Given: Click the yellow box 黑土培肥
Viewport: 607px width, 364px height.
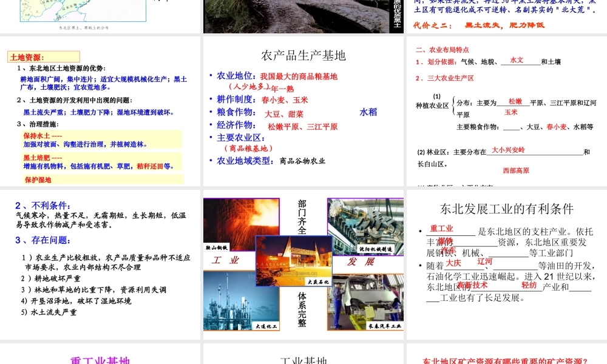Looking at the screenshot, I should [x=101, y=162].
